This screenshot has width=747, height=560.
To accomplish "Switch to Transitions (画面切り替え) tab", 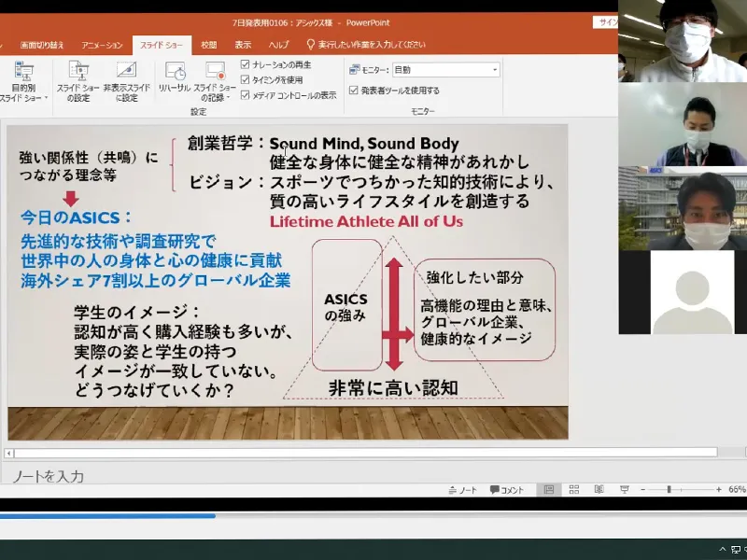I will (x=42, y=45).
